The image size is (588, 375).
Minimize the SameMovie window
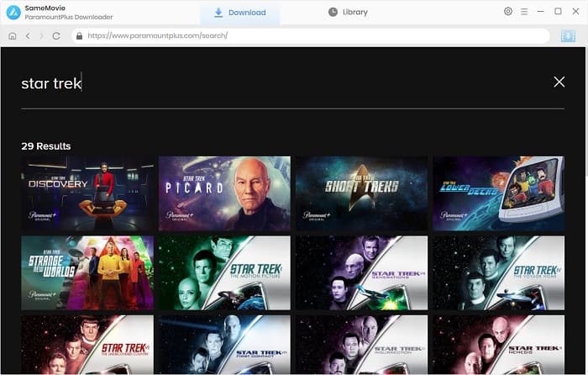540,12
